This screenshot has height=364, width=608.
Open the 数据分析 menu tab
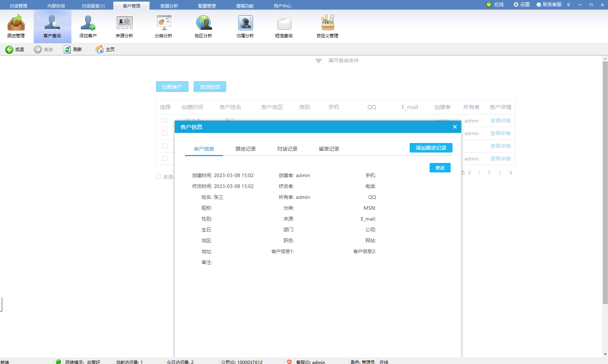pyautogui.click(x=169, y=6)
